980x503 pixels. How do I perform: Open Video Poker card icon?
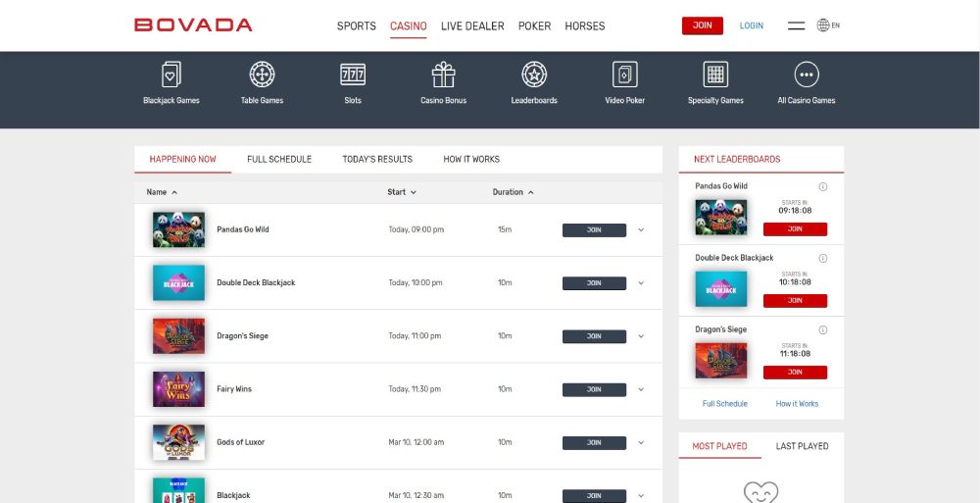tap(625, 75)
